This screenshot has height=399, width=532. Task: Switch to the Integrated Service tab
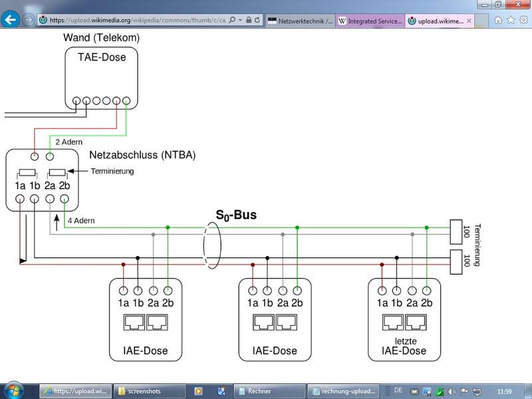[370, 21]
